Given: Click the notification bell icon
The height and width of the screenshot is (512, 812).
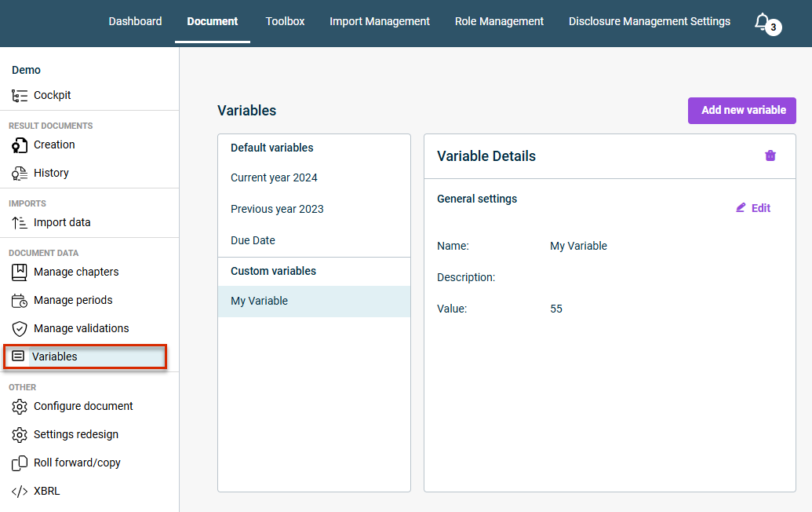Looking at the screenshot, I should (762, 21).
